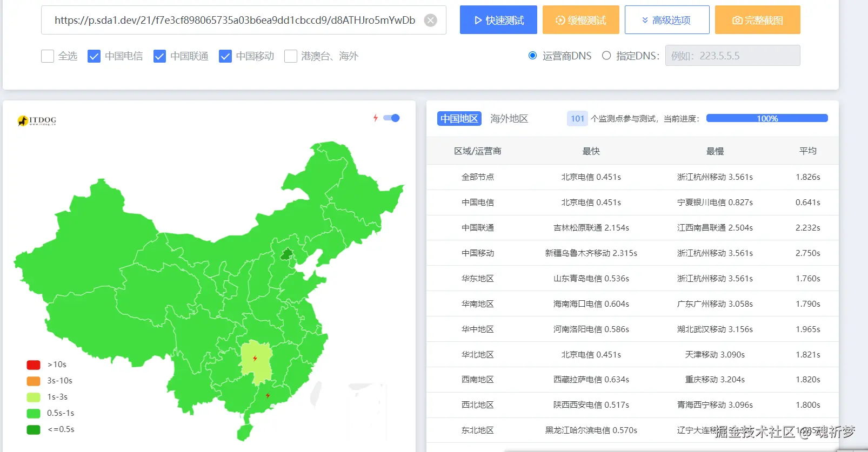Sort by 最快 column header
Screen dimensions: 868x452
[x=591, y=151]
